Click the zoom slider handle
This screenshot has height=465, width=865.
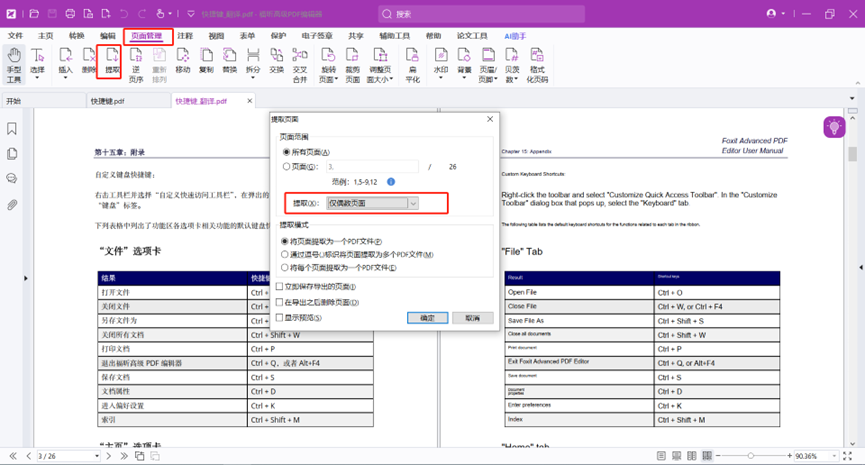(x=751, y=456)
